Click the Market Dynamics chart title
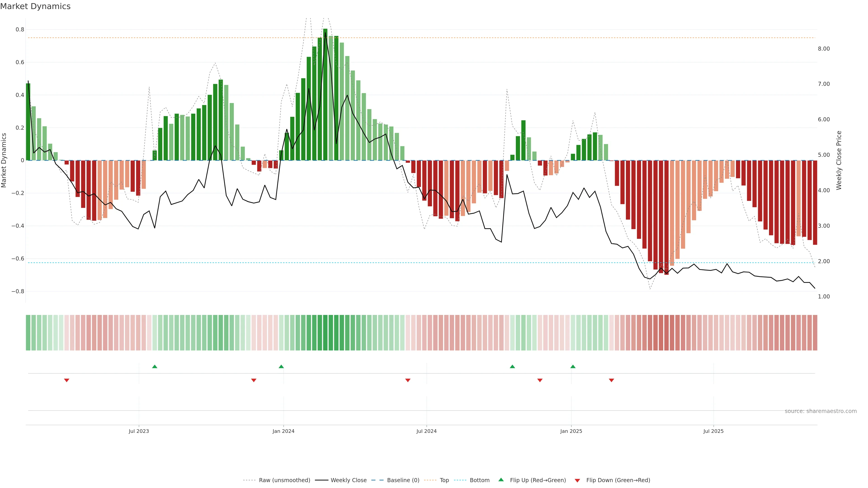Image resolution: width=868 pixels, height=488 pixels. click(35, 6)
